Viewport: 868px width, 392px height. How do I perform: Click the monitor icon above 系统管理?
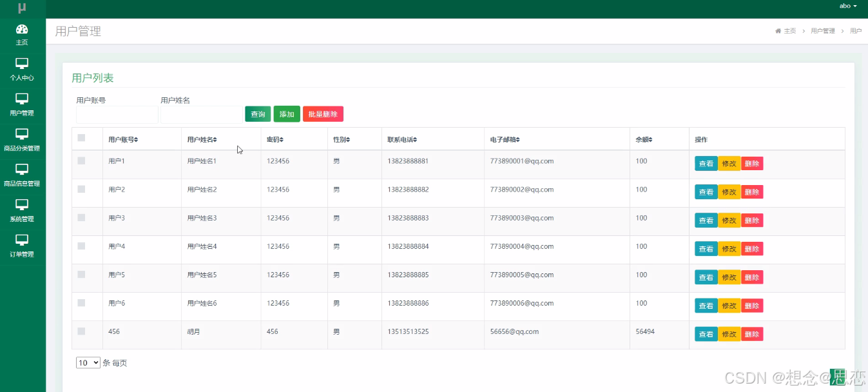(22, 205)
